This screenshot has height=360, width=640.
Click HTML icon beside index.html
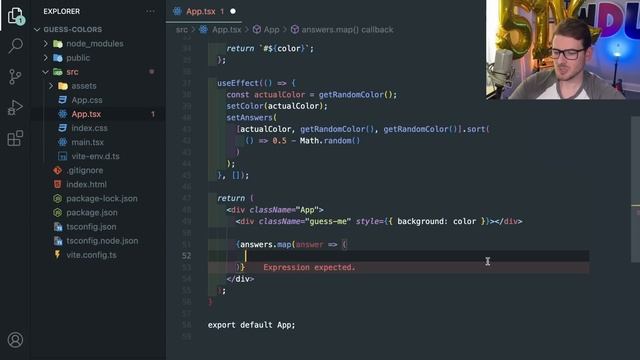click(x=58, y=184)
